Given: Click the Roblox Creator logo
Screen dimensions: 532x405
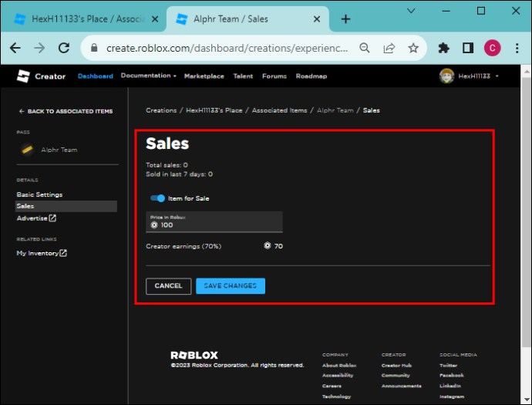Looking at the screenshot, I should point(41,76).
